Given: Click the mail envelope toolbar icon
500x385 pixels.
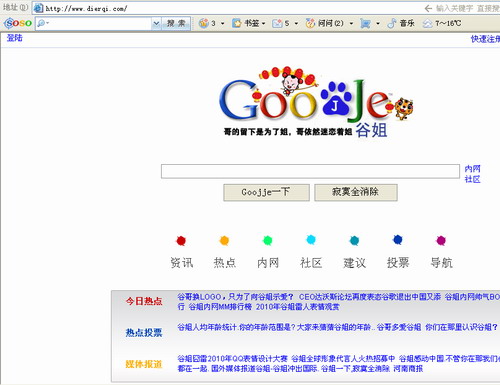Looking at the screenshot, I should point(277,23).
